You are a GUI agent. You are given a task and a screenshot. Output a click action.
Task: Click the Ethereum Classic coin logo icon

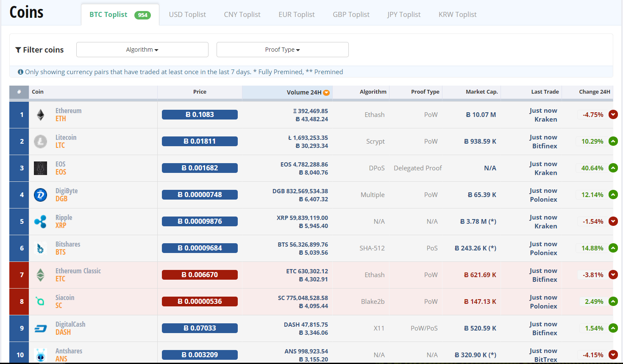click(40, 275)
